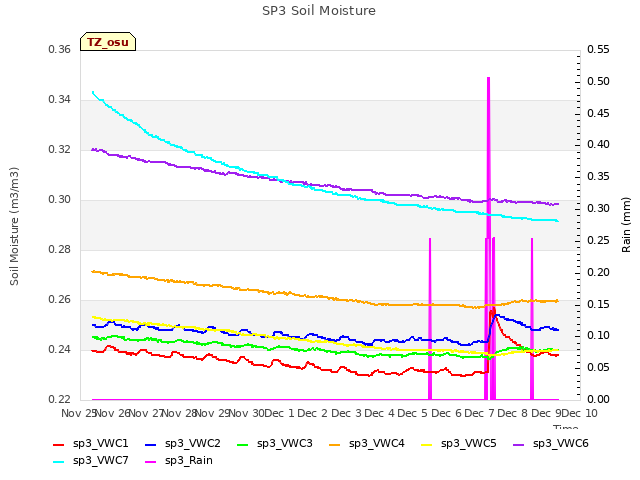Click the 0.00 rain axis tick label
Screen dimensions: 640x480
pyautogui.click(x=598, y=400)
